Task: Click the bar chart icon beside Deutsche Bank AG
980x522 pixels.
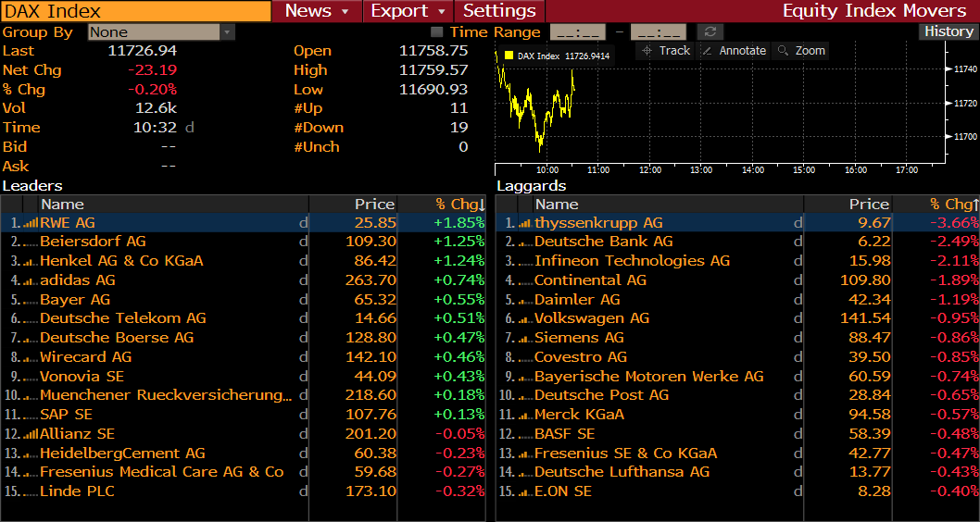Action: [x=525, y=242]
